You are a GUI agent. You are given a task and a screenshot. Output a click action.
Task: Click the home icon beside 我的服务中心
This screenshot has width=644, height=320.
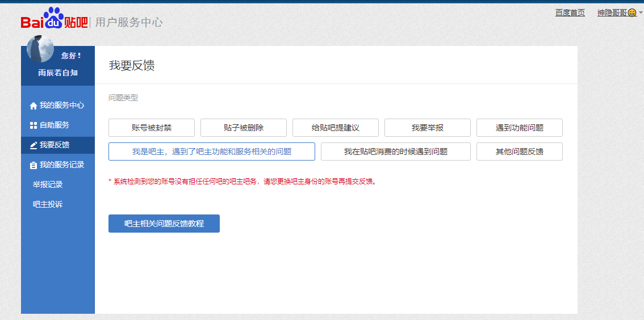pos(34,106)
